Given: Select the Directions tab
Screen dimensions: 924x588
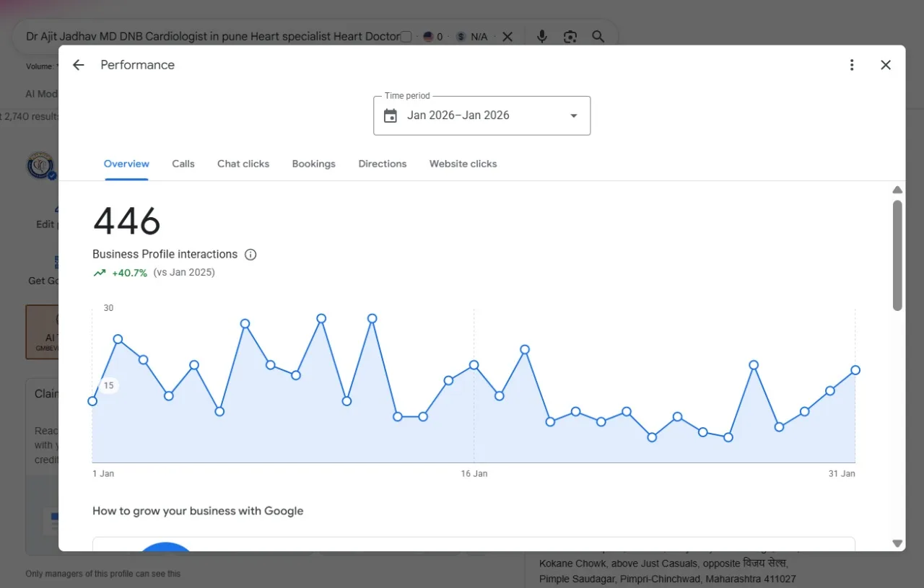Looking at the screenshot, I should point(383,164).
